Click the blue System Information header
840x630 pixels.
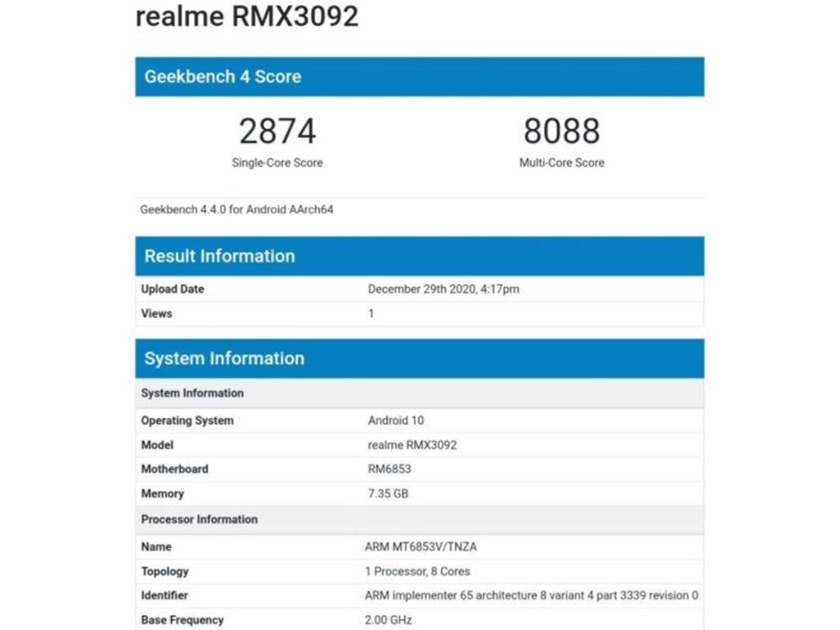point(419,358)
